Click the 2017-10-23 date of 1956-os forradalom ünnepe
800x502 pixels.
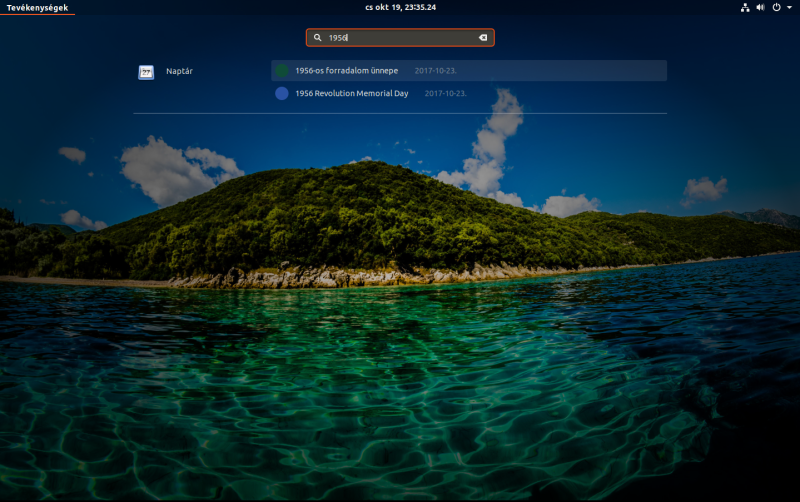435,70
